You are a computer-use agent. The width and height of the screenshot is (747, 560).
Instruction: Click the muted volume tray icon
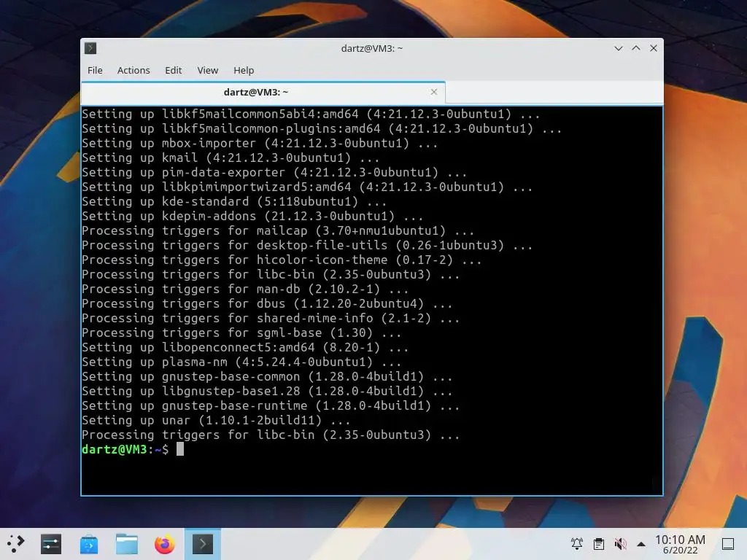620,543
